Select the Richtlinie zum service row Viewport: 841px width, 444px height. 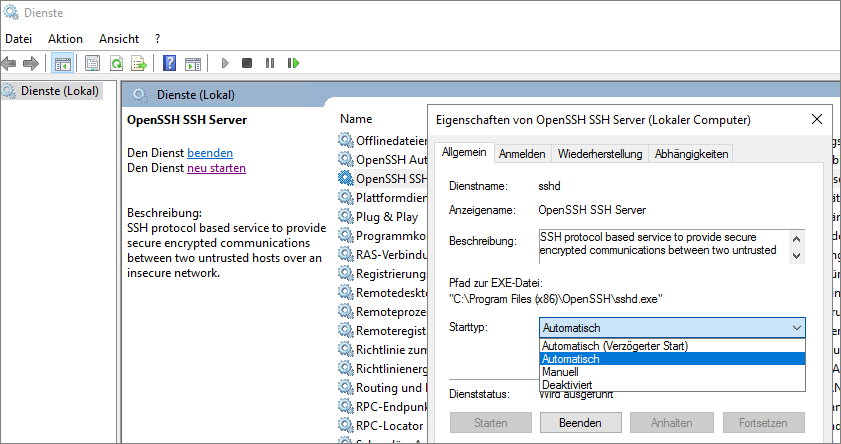pos(383,350)
